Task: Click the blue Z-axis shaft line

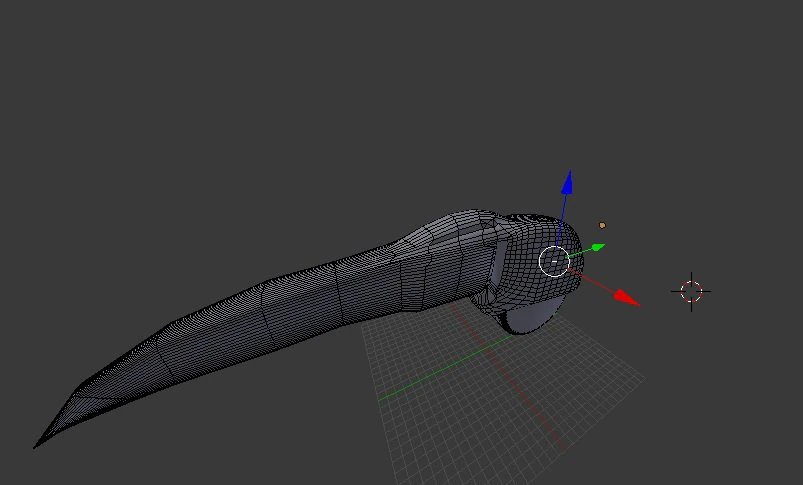Action: tap(562, 219)
